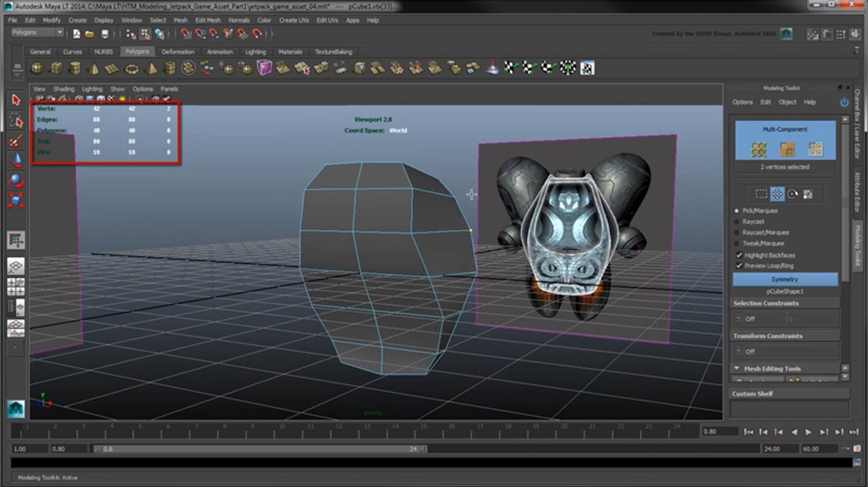Pick the Lasso select tool in toolbox
Viewport: 868px width, 487px height.
click(x=16, y=121)
